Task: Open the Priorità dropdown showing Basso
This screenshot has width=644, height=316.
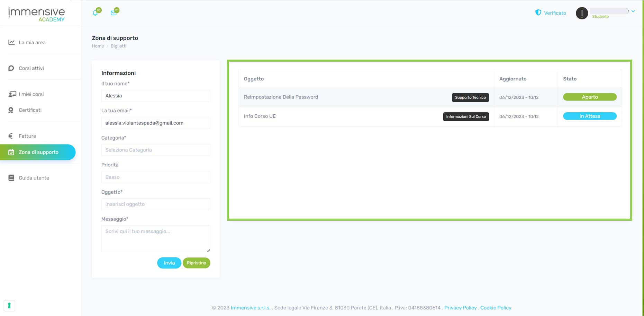Action: (155, 177)
